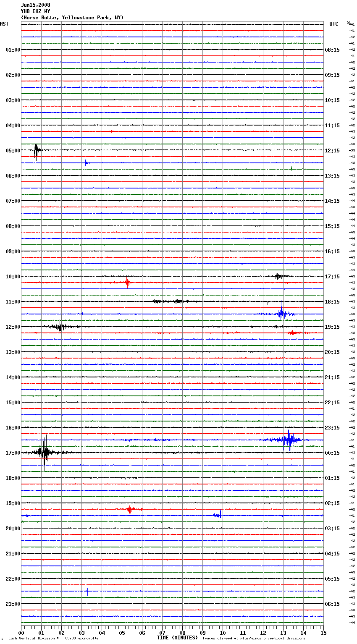357x644 pixels.
Task: Click the blue spike on the 05:30 trace near minute 3
Action: click(85, 162)
